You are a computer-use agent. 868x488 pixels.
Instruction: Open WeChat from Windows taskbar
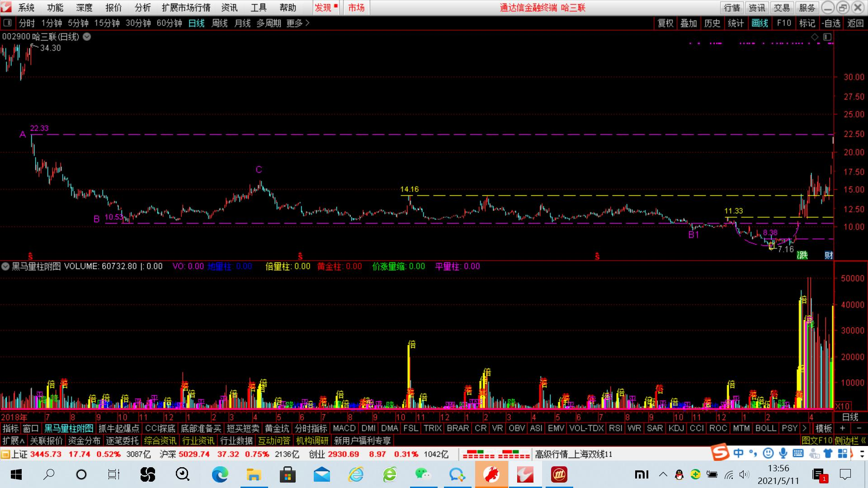click(423, 474)
